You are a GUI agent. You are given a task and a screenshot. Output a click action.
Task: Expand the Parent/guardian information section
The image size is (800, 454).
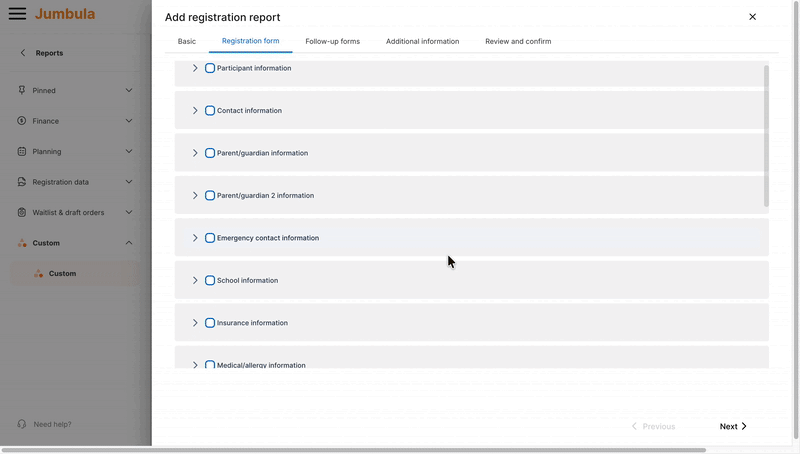click(x=195, y=153)
